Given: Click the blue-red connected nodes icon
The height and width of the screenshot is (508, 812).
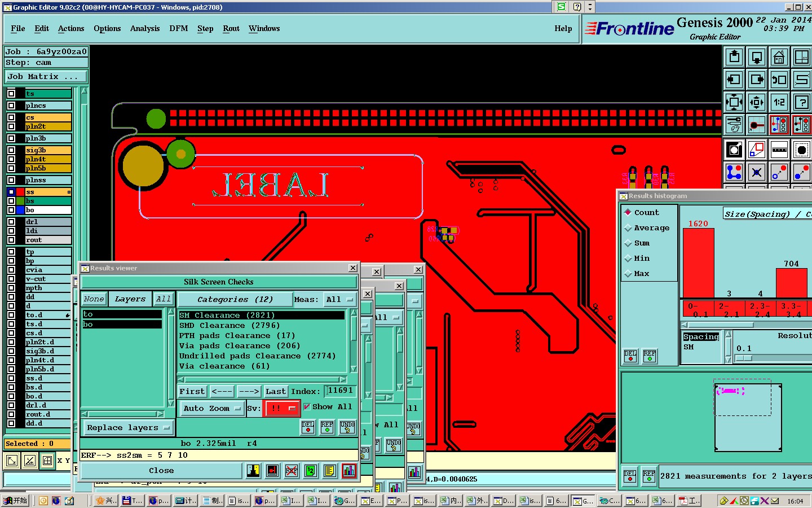Looking at the screenshot, I should (x=734, y=172).
